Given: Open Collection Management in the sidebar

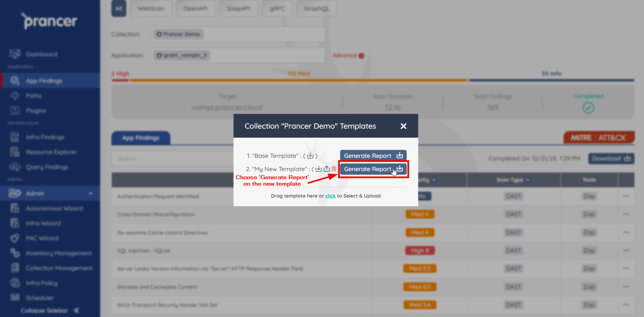Looking at the screenshot, I should click(59, 268).
